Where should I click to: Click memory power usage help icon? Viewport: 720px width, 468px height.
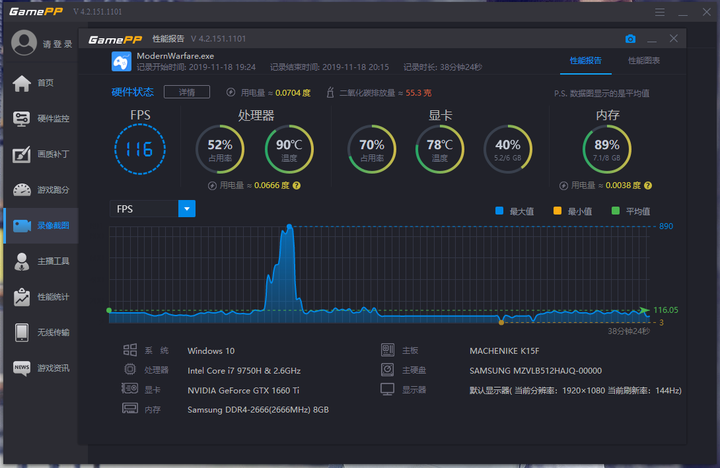click(x=648, y=186)
